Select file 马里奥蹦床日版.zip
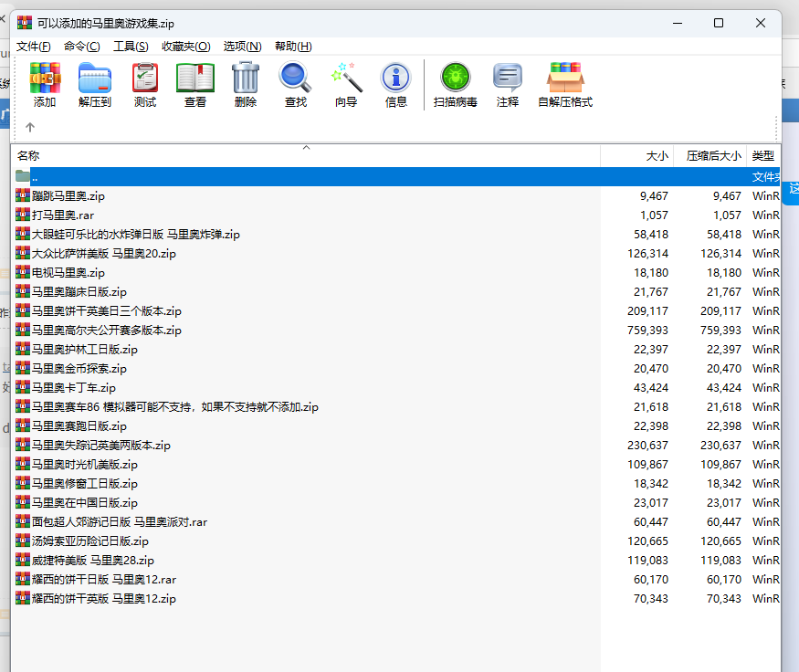 79,292
